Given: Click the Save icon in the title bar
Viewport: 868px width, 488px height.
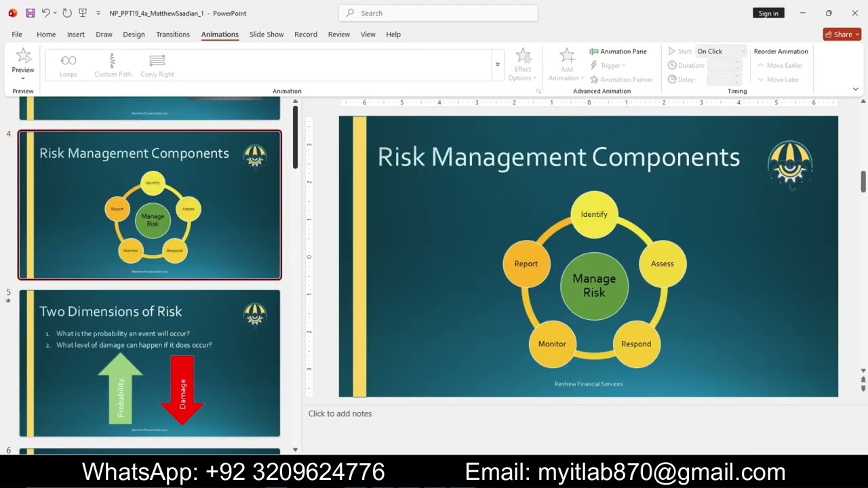Looking at the screenshot, I should (30, 13).
